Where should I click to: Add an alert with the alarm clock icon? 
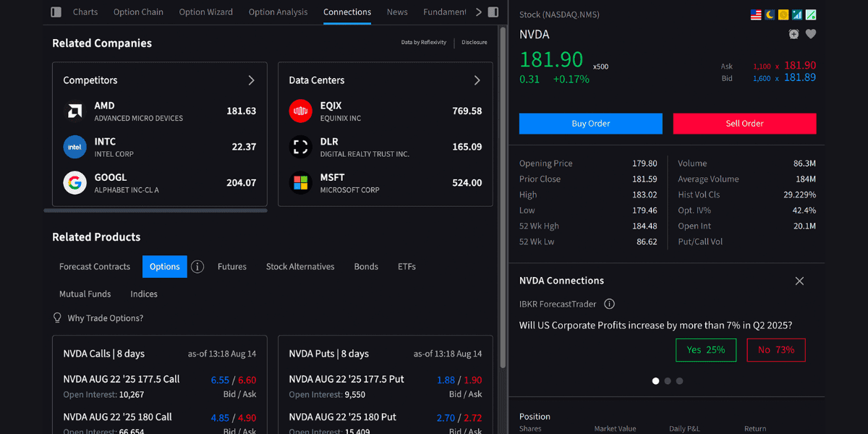(793, 34)
